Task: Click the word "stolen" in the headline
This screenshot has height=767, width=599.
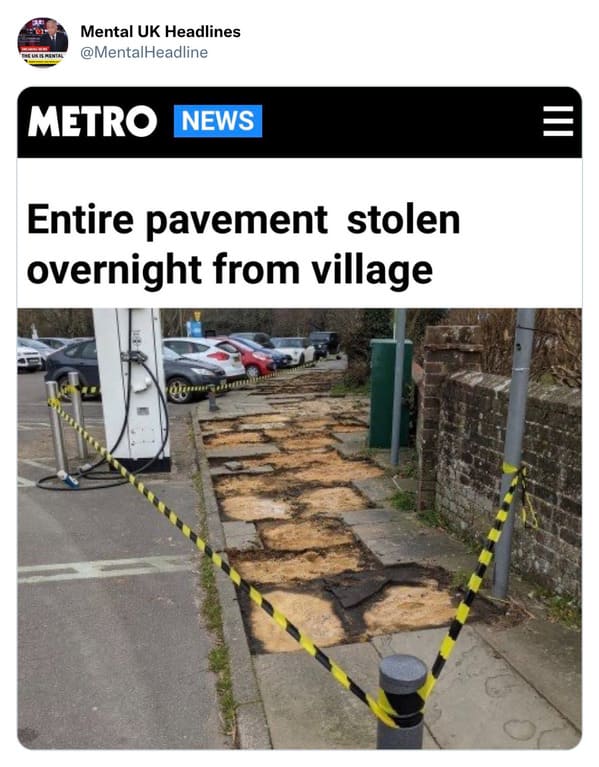Action: click(403, 220)
